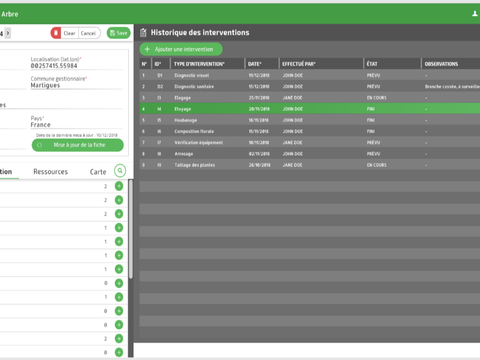The width and height of the screenshot is (480, 360).
Task: Add intervention with Ajouter une intervention
Action: (x=181, y=49)
